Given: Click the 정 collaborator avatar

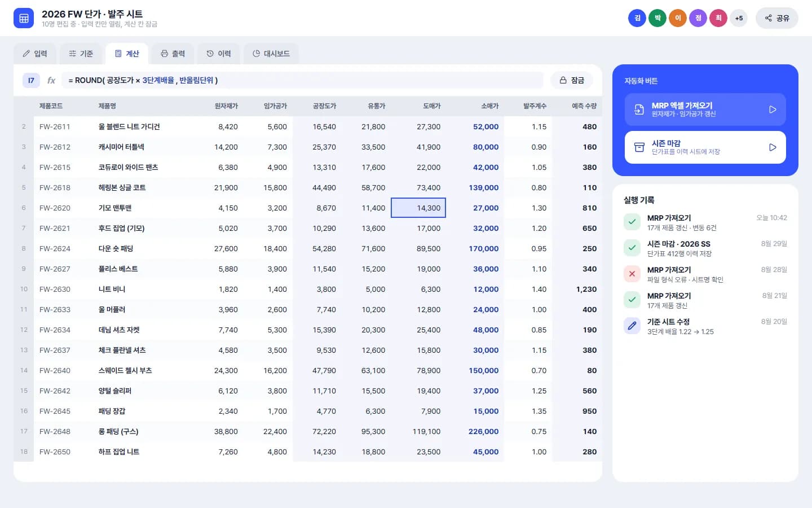Looking at the screenshot, I should [698, 18].
